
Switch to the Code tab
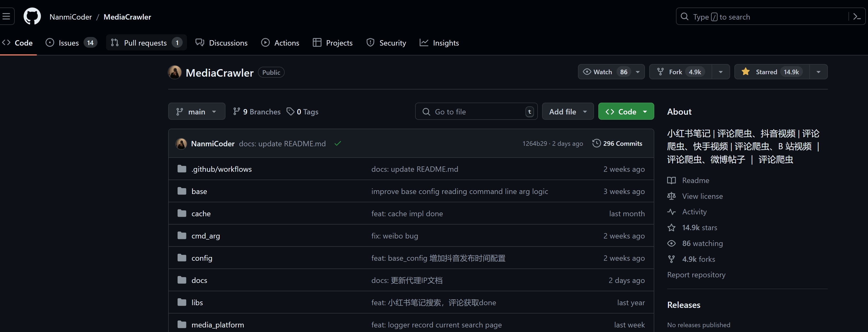pyautogui.click(x=17, y=43)
